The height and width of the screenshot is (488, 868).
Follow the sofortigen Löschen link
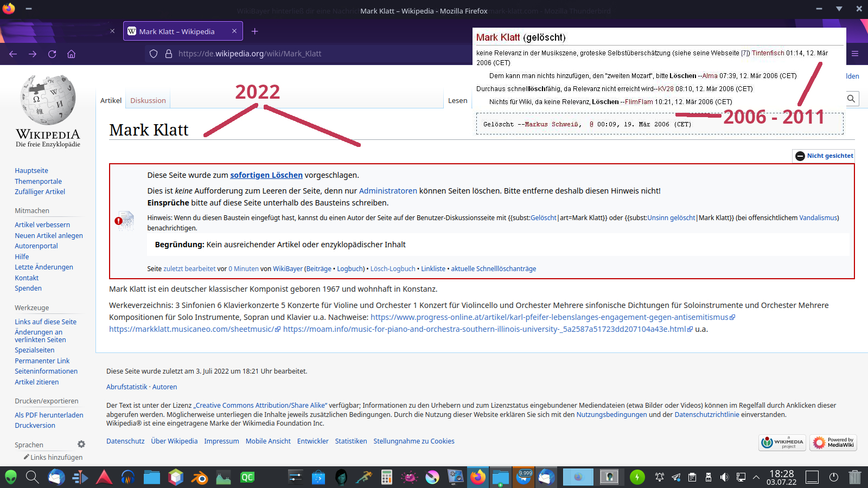pyautogui.click(x=266, y=175)
